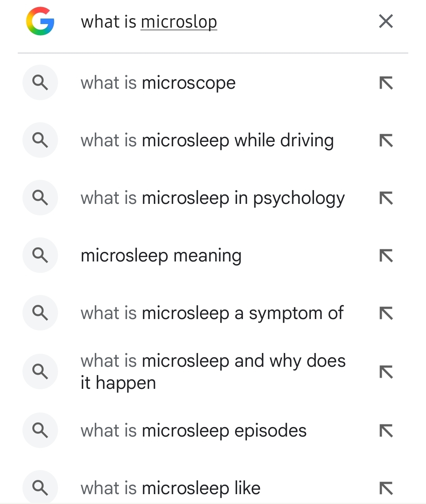Select 'microsleep meaning' suggestion
Screen dimensions: 426x504
pyautogui.click(x=161, y=256)
